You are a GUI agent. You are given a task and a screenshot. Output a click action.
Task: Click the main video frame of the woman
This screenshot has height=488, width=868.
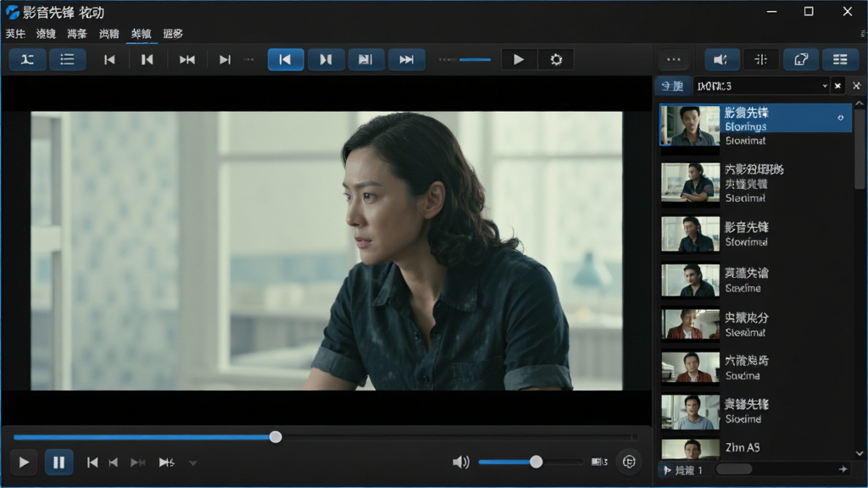326,251
